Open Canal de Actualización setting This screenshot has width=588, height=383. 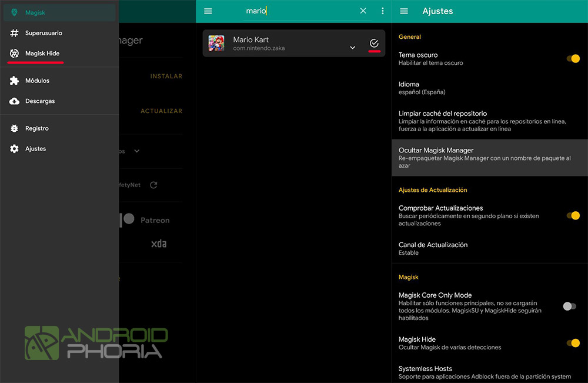(x=490, y=248)
